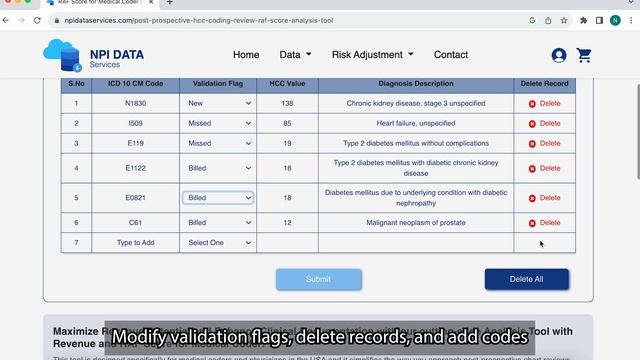Click the Diagnosis Description column header
Screen dimensions: 640x360
pos(416,84)
